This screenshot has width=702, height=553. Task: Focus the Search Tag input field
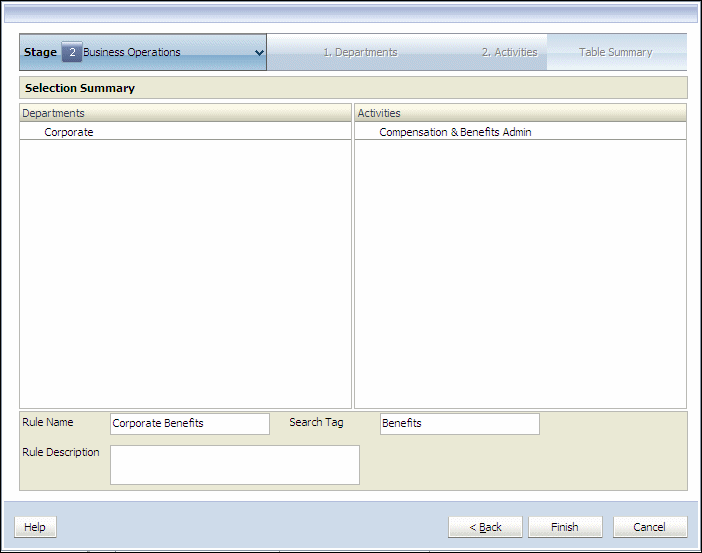coord(460,424)
